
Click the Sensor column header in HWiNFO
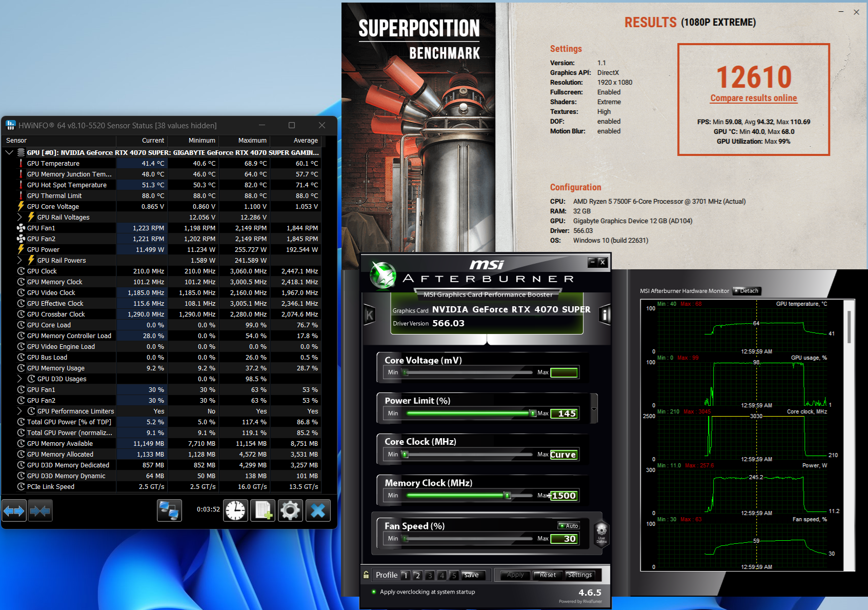pos(59,141)
